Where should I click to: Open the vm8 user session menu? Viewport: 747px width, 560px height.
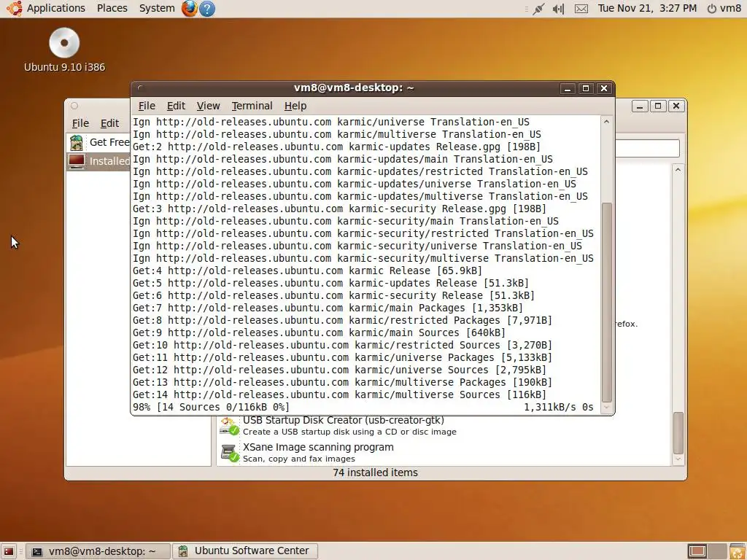730,8
